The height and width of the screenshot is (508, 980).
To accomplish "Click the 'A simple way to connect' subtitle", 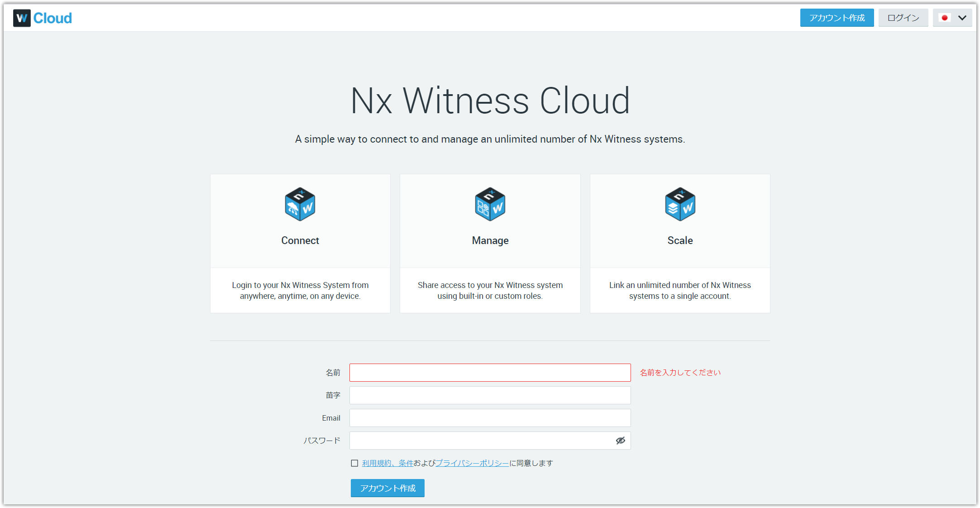I will [x=490, y=139].
